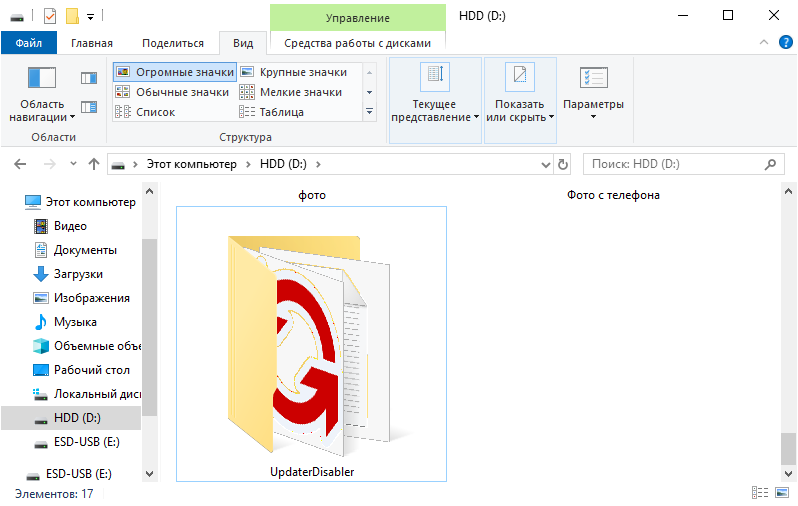The width and height of the screenshot is (798, 506).
Task: Toggle the preview pane icon
Action: [x=89, y=78]
